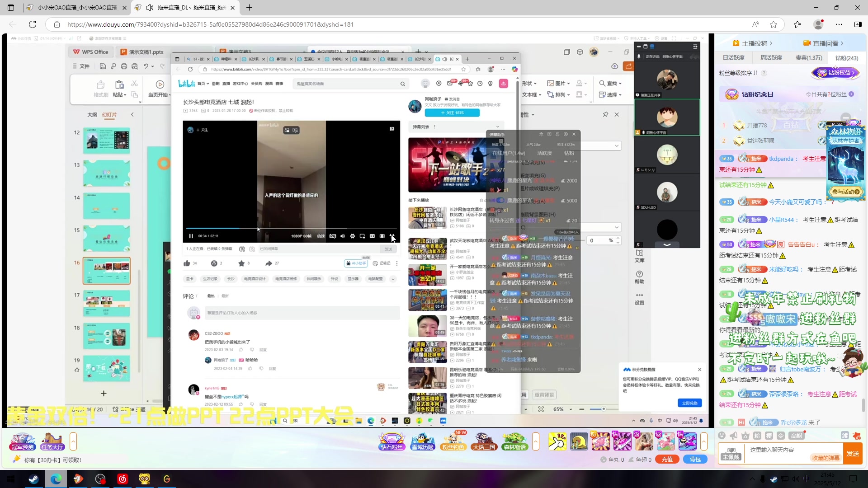Click the horn broadcast icon in chat toolbar

point(733,436)
